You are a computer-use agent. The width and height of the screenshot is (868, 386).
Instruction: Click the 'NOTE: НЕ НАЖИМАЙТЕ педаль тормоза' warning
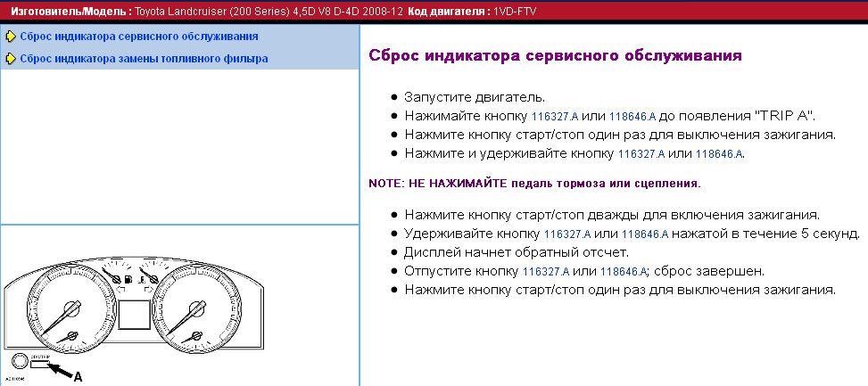[x=534, y=185]
